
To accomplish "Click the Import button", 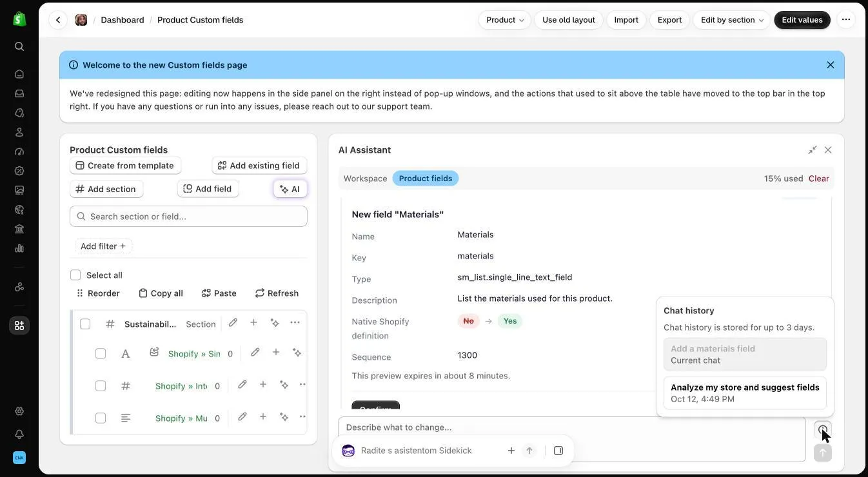I will coord(626,20).
